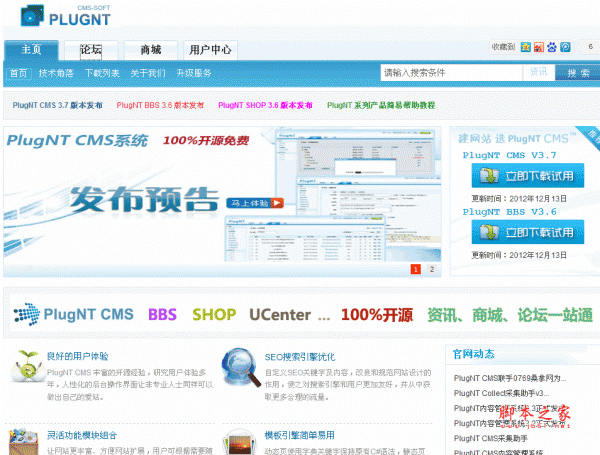Open PlugNT CMS 3.7 版本发布 announcement

pos(57,105)
